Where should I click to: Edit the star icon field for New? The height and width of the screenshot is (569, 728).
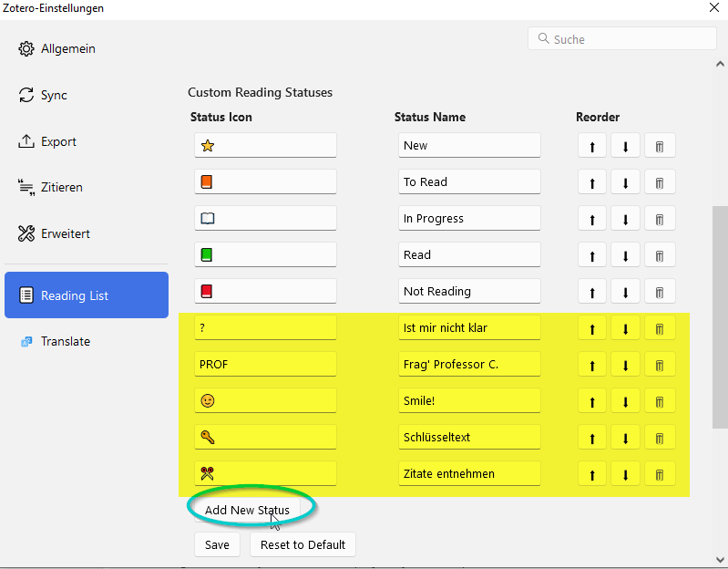click(265, 145)
